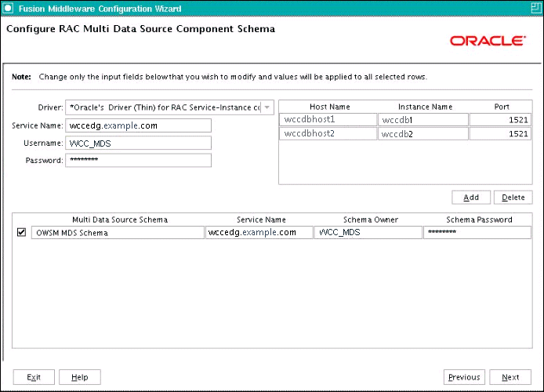Viewport: 544px width, 392px height.
Task: Open the Driver dropdown list
Action: [x=267, y=107]
